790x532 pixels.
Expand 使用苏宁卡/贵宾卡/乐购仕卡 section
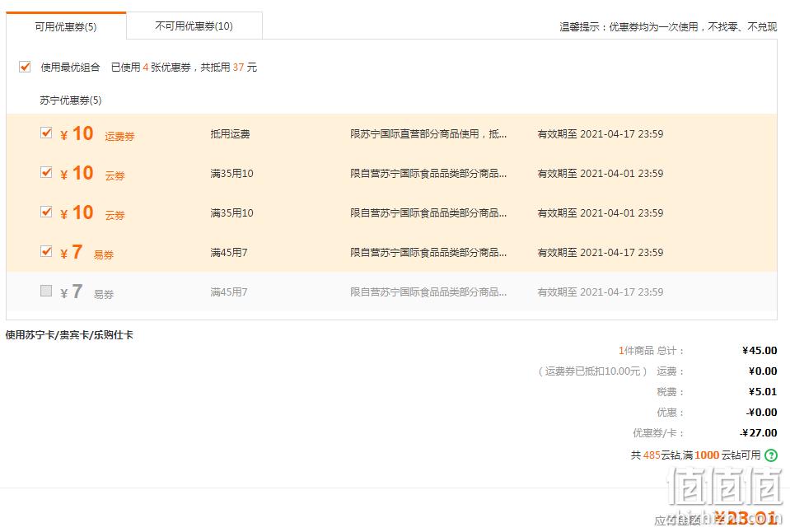pos(69,335)
